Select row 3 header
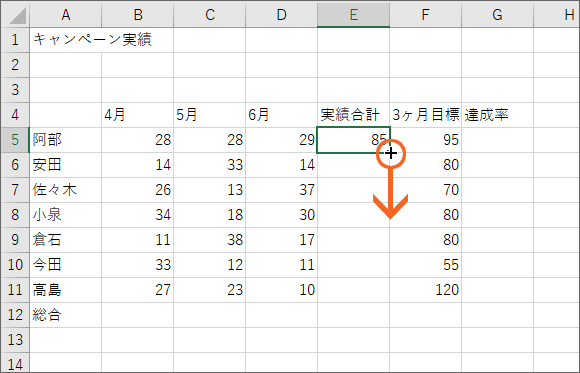 point(15,90)
